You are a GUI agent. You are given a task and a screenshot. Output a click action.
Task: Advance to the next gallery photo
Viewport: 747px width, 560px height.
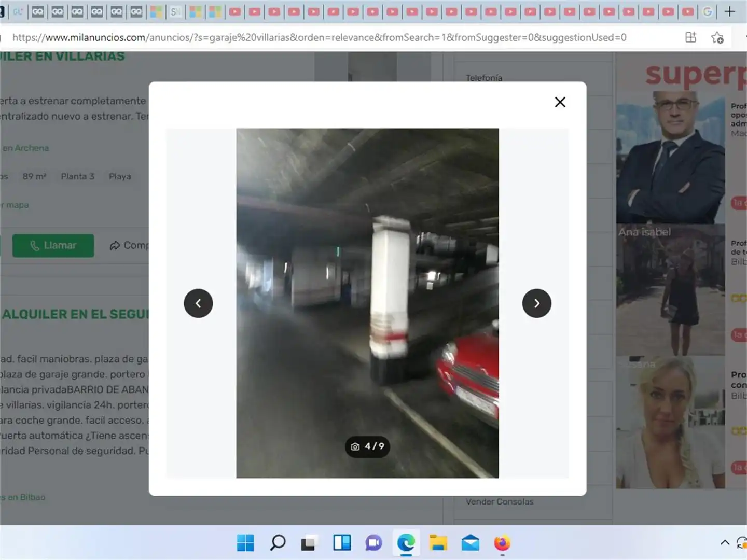tap(537, 303)
